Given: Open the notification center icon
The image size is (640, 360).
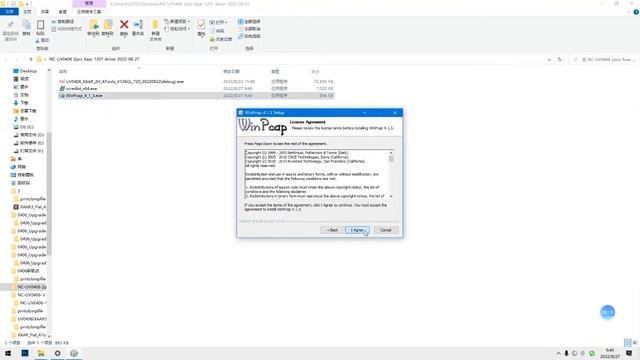Looking at the screenshot, I should (x=629, y=353).
